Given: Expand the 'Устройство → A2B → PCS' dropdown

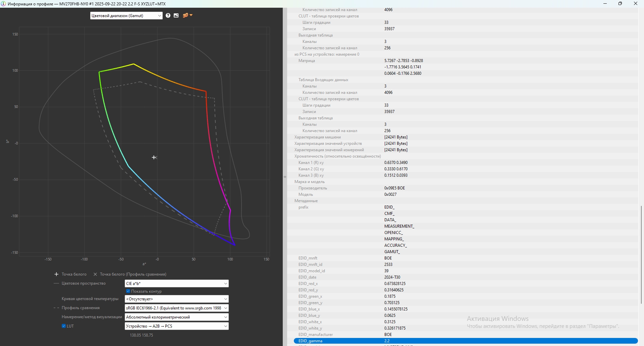Looking at the screenshot, I should pos(176,326).
